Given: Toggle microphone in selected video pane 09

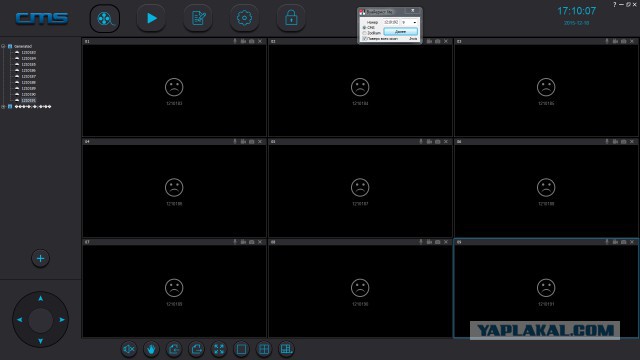Looking at the screenshot, I should tap(607, 242).
